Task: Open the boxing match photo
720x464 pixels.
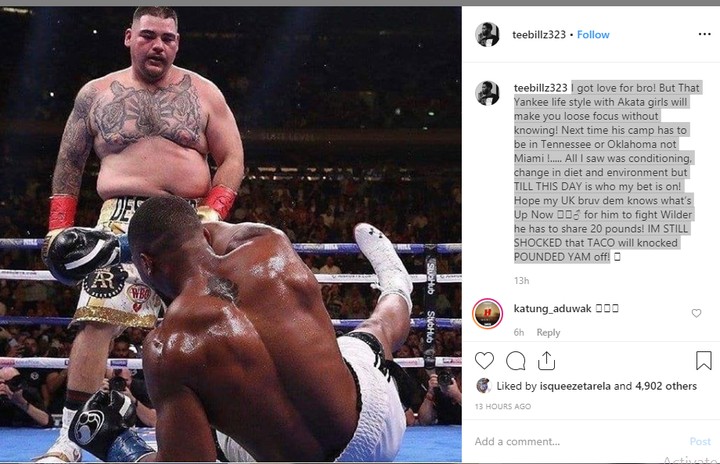Action: [231, 233]
